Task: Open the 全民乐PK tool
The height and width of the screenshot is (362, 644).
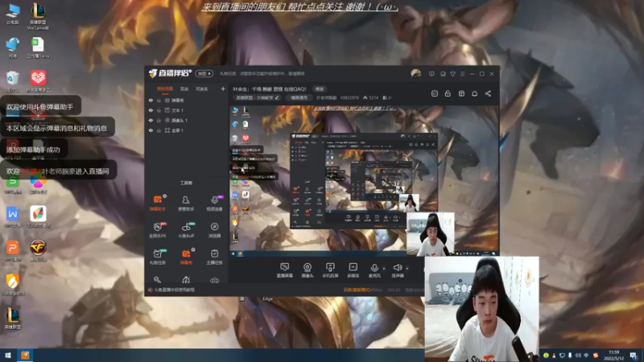Action: point(158,230)
